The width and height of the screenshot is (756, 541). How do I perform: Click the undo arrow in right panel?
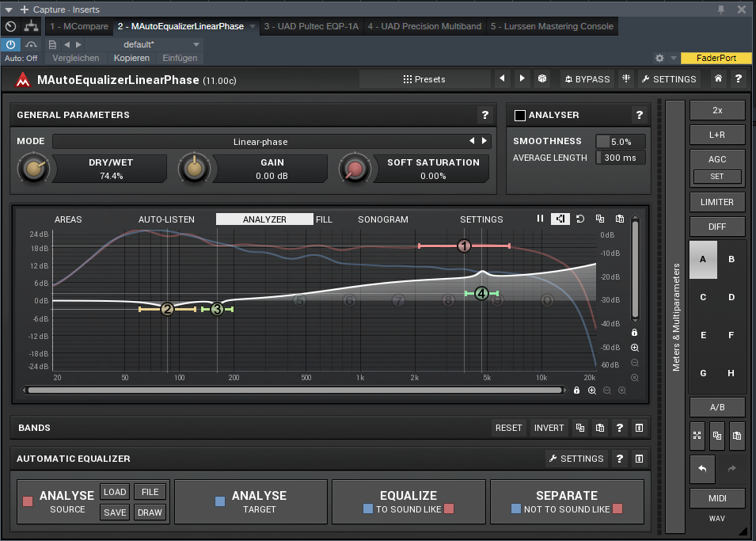(x=702, y=469)
